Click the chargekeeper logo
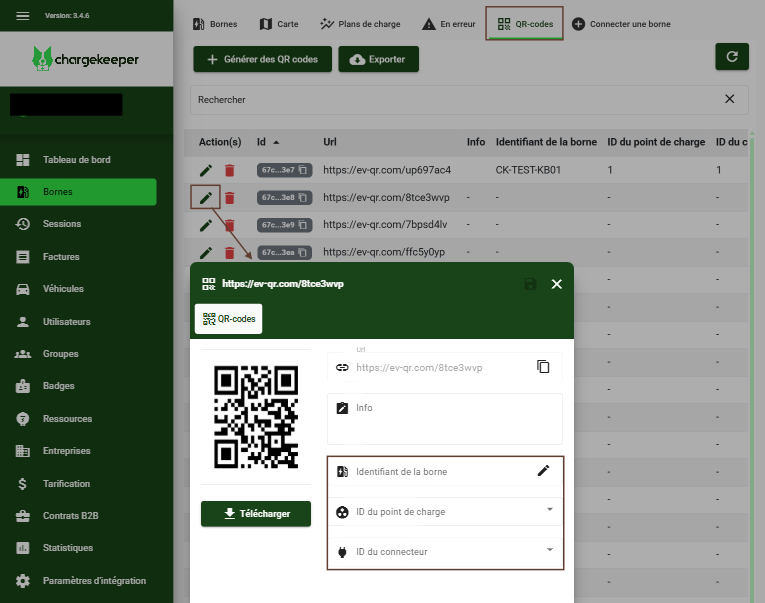The image size is (765, 603). click(x=85, y=59)
